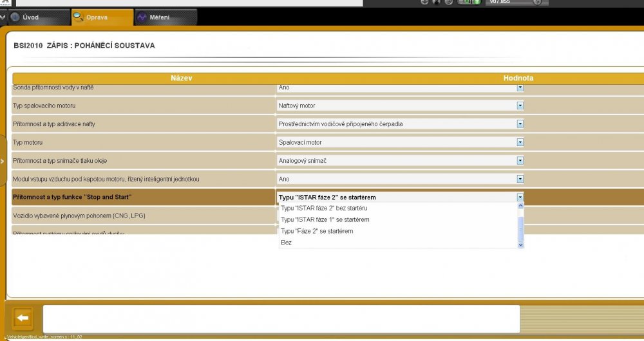
Task: Click the bottom message text field
Action: coord(281,319)
